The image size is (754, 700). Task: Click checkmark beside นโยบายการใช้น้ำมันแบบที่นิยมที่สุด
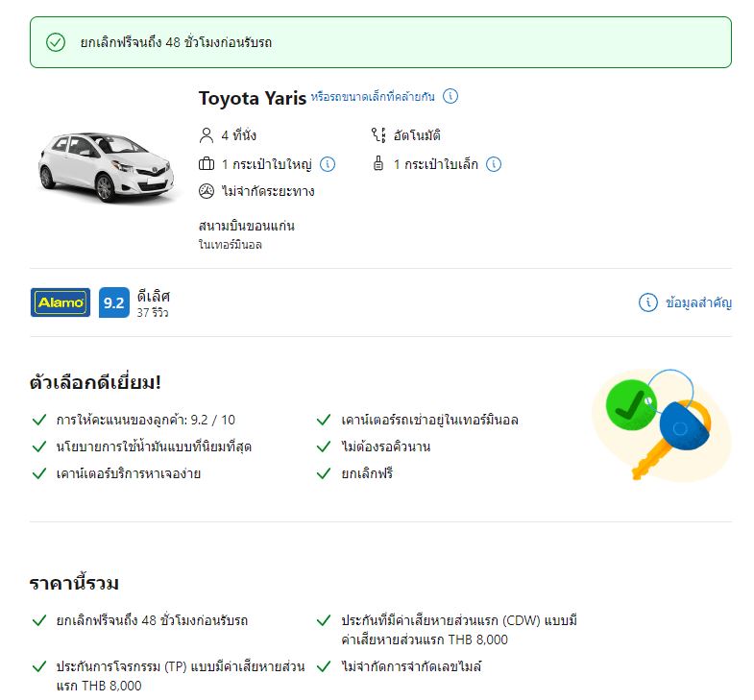point(39,447)
